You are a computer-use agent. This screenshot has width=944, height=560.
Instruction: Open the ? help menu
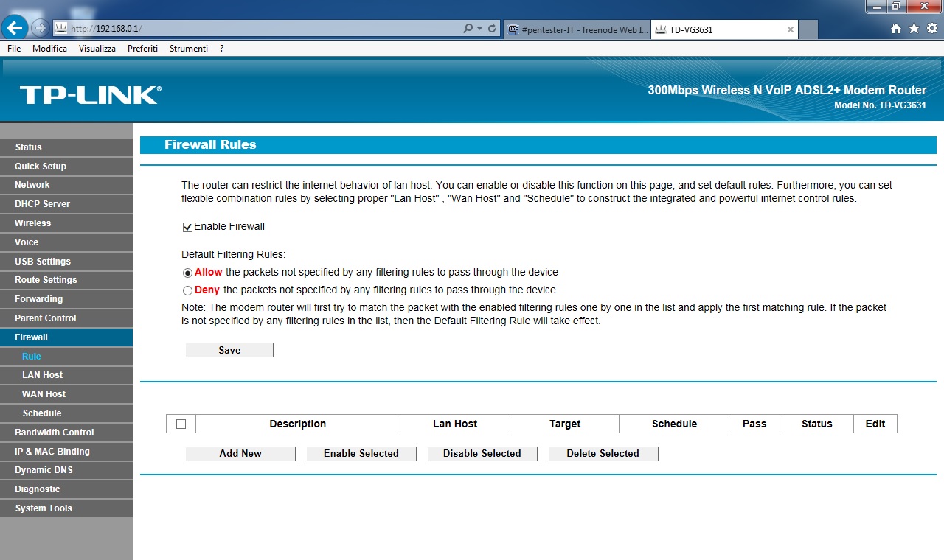point(221,49)
